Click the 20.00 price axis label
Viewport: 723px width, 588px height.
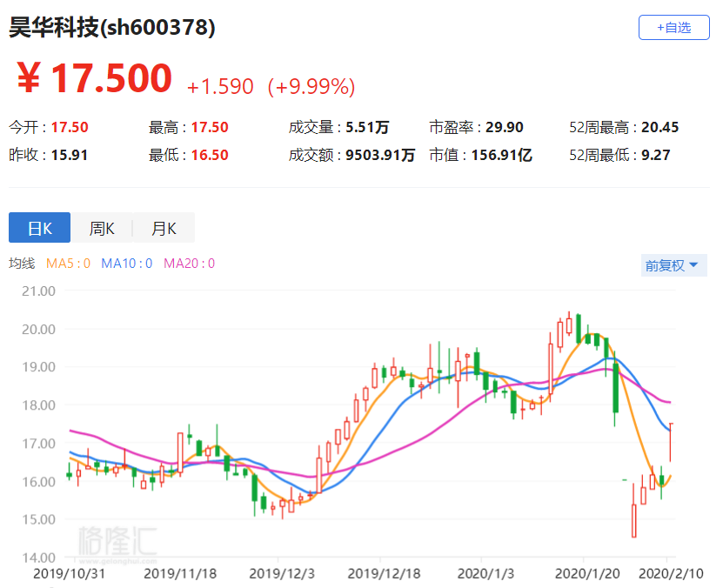[39, 329]
